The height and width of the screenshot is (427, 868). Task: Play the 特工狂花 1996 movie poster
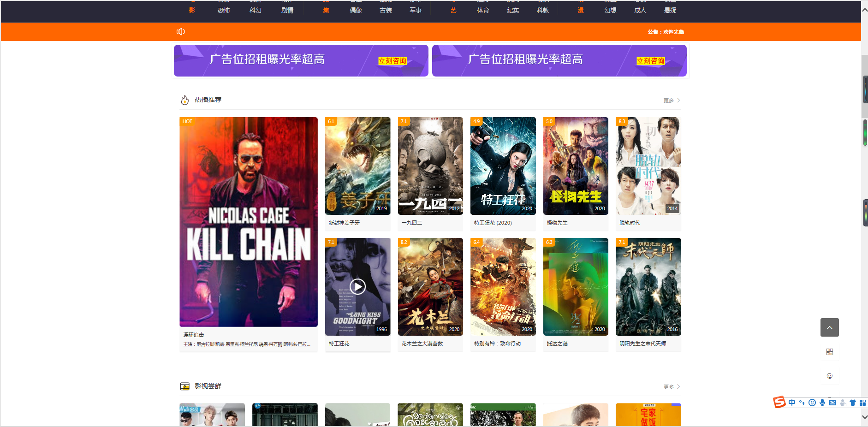(357, 286)
